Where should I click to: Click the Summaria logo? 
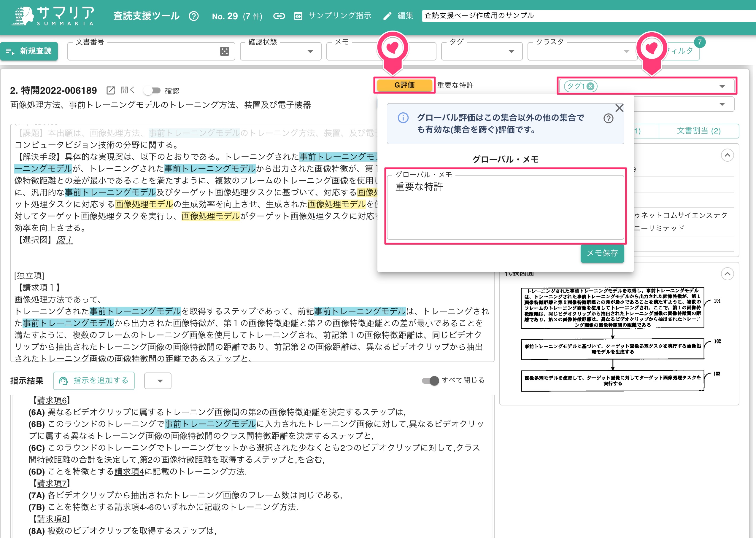[53, 15]
